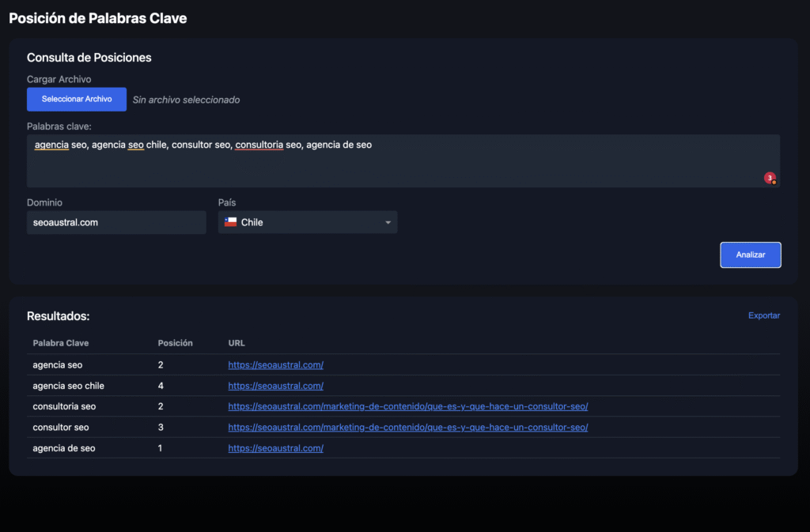Image resolution: width=810 pixels, height=532 pixels.
Task: Run the analysis with the Analizar button
Action: [750, 255]
